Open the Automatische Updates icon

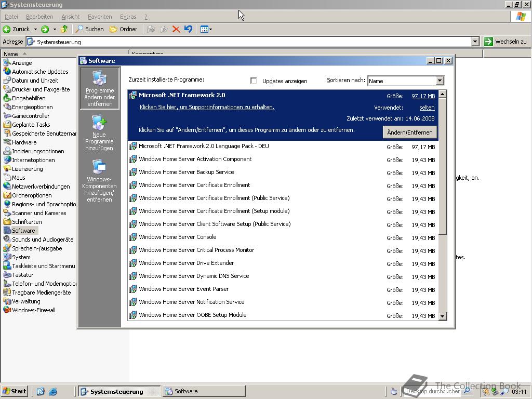click(x=7, y=72)
